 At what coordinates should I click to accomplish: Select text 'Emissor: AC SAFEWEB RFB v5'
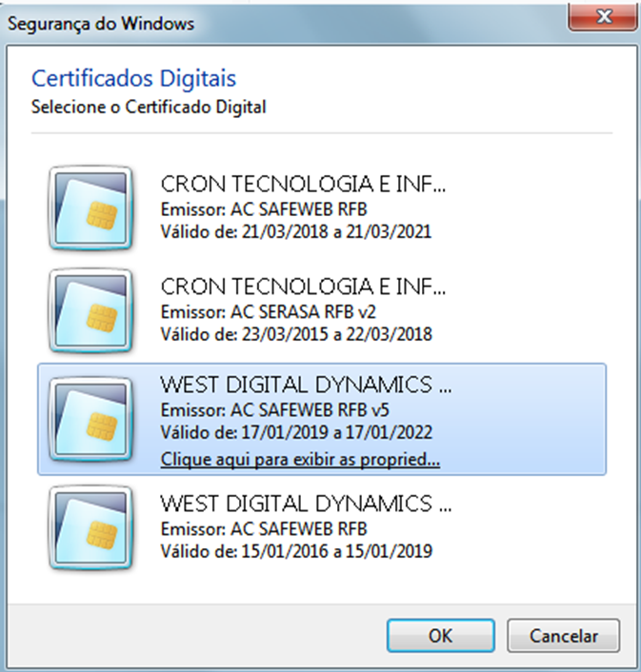coord(275,410)
